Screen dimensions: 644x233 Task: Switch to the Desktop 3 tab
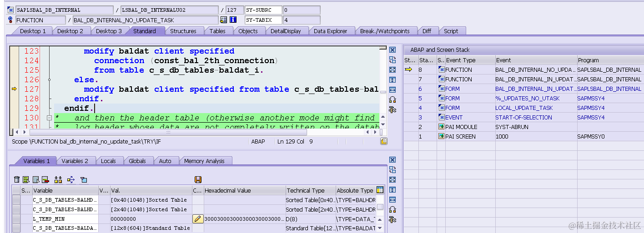click(109, 31)
